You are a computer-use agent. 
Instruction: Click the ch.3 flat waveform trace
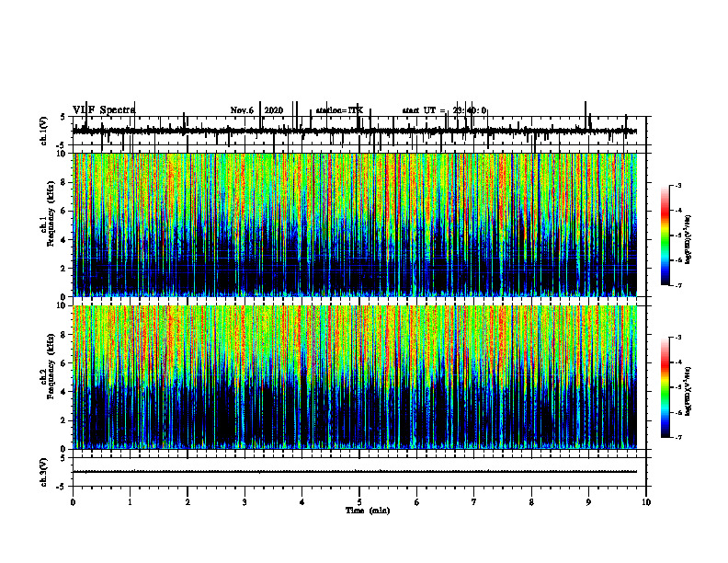pyautogui.click(x=355, y=472)
